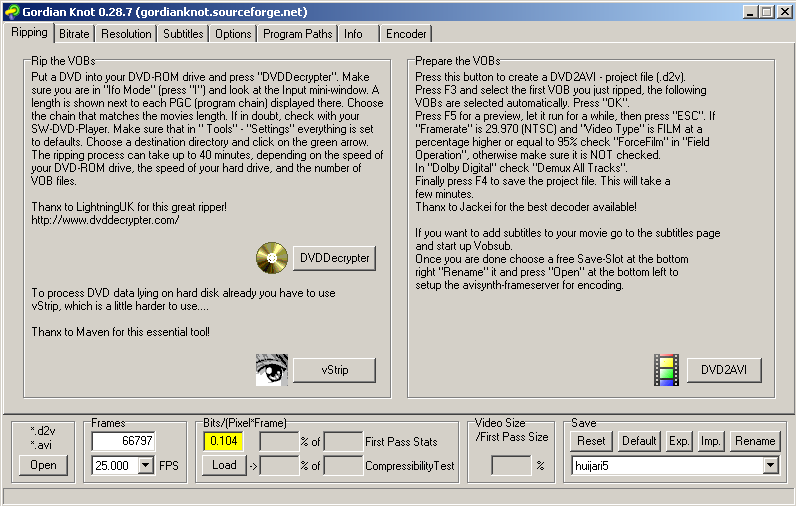
Task: Select the Program Paths tab
Action: pyautogui.click(x=297, y=34)
